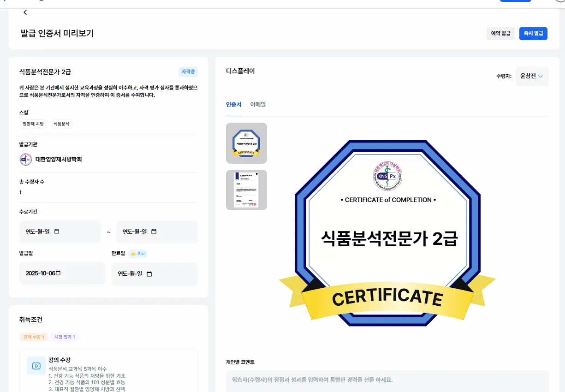The height and width of the screenshot is (392, 565).
Task: Click the 발급 인증서 미리보기 page title
Action: tap(57, 33)
